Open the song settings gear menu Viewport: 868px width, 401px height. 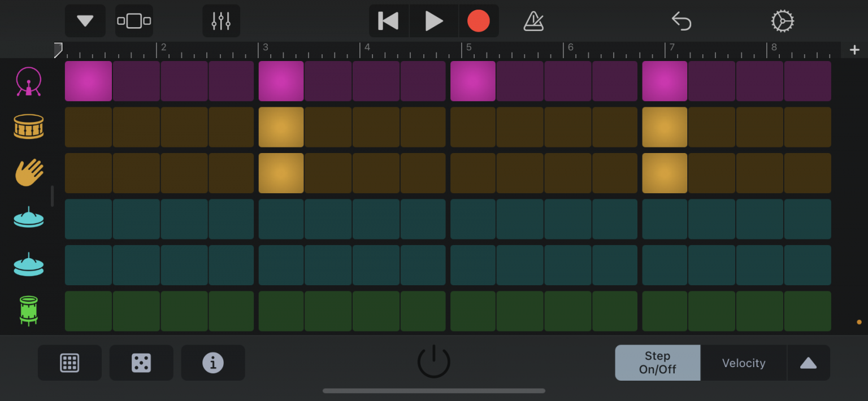coord(782,21)
